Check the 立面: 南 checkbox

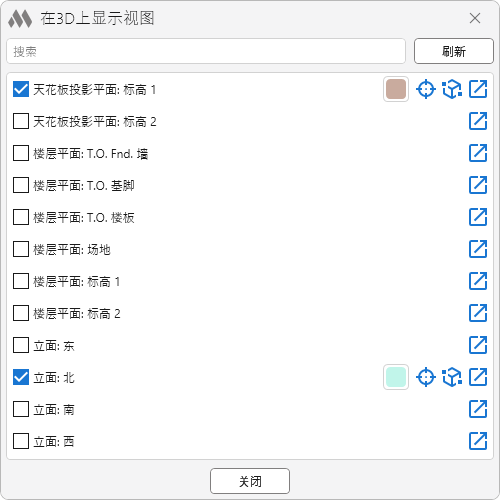point(21,409)
